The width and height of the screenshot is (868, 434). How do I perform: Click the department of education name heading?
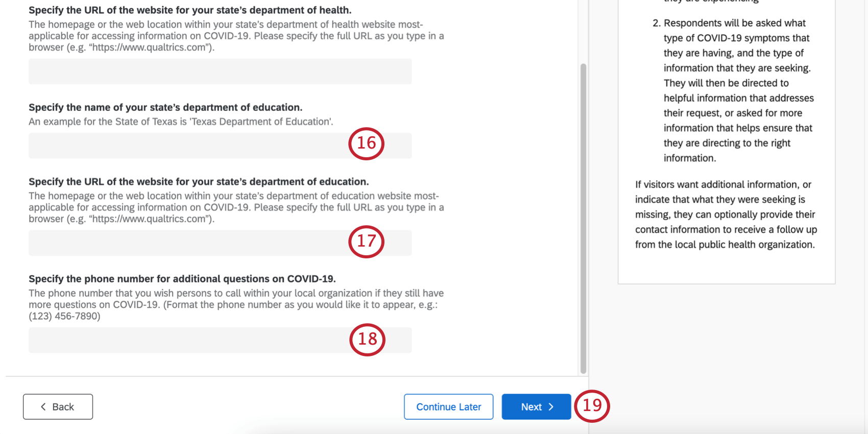click(x=165, y=107)
